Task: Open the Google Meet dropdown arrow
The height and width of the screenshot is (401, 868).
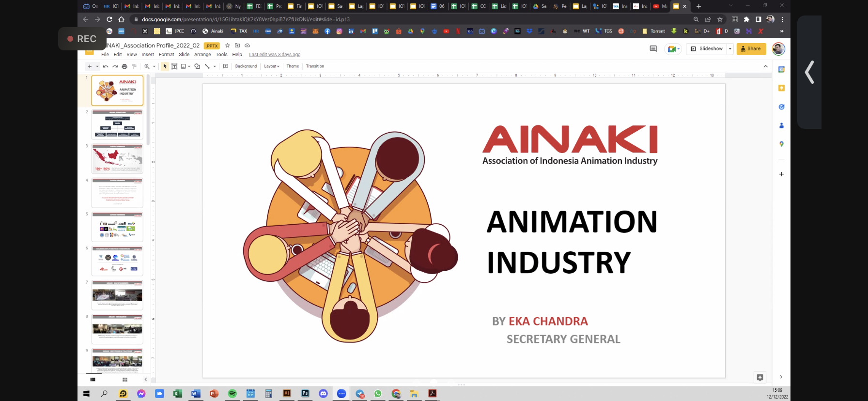Action: 679,49
